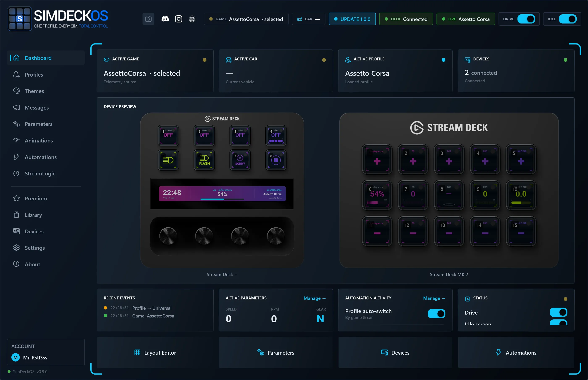Open Themes in sidebar
Image resolution: width=588 pixels, height=380 pixels.
(46, 91)
